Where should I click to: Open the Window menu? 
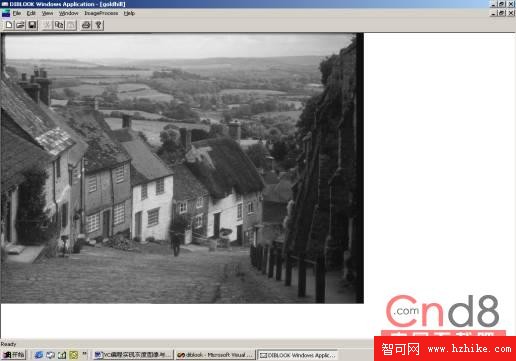click(68, 13)
